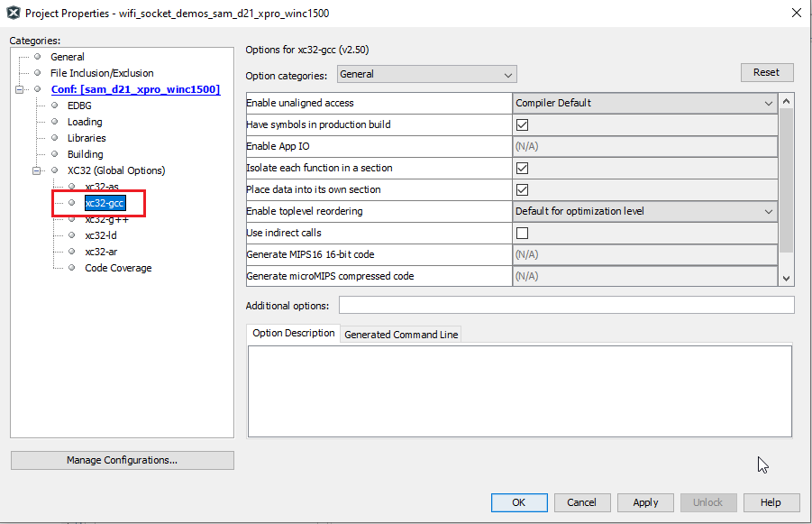The image size is (812, 524).
Task: Uncheck Have symbols in production build
Action: pyautogui.click(x=521, y=125)
